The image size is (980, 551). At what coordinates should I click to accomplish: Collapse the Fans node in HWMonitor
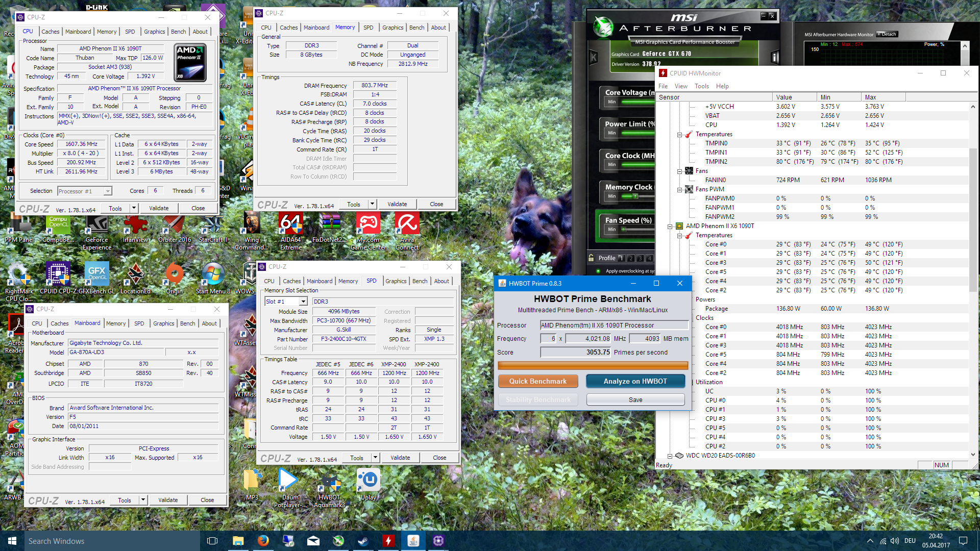(x=679, y=171)
